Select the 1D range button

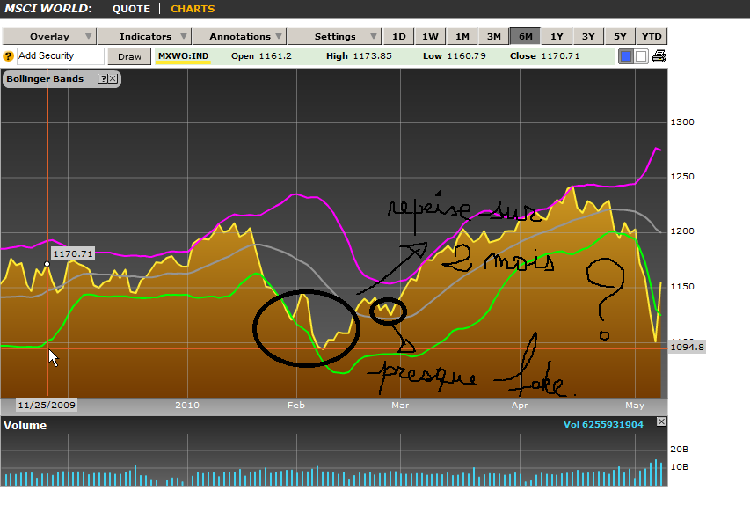point(398,36)
